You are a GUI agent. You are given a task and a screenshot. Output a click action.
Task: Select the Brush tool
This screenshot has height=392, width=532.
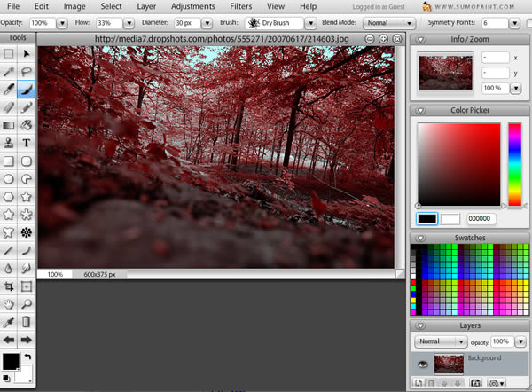[9, 90]
